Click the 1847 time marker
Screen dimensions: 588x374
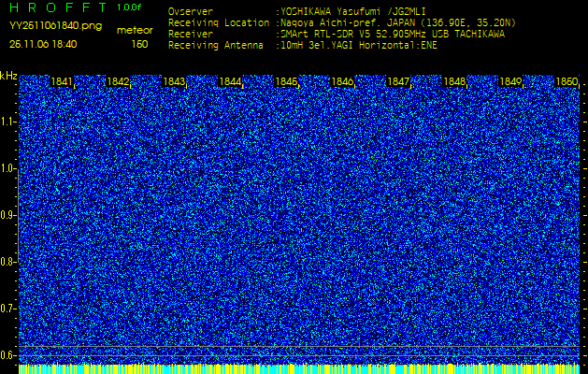click(x=398, y=81)
